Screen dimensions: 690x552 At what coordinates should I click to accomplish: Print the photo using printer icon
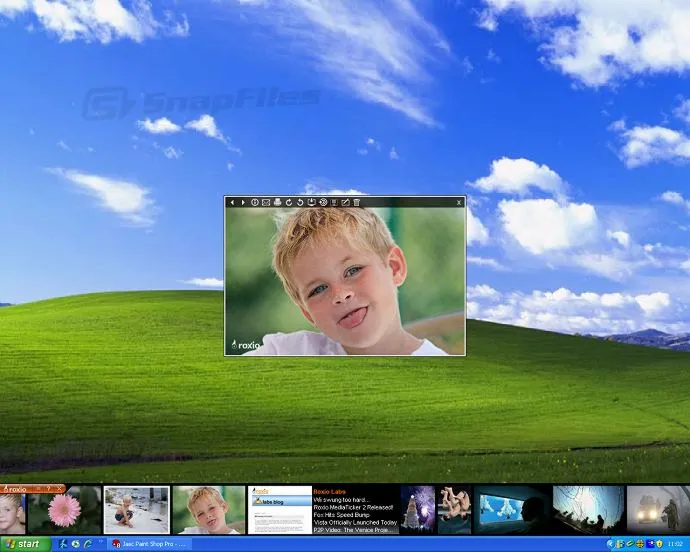(x=277, y=202)
